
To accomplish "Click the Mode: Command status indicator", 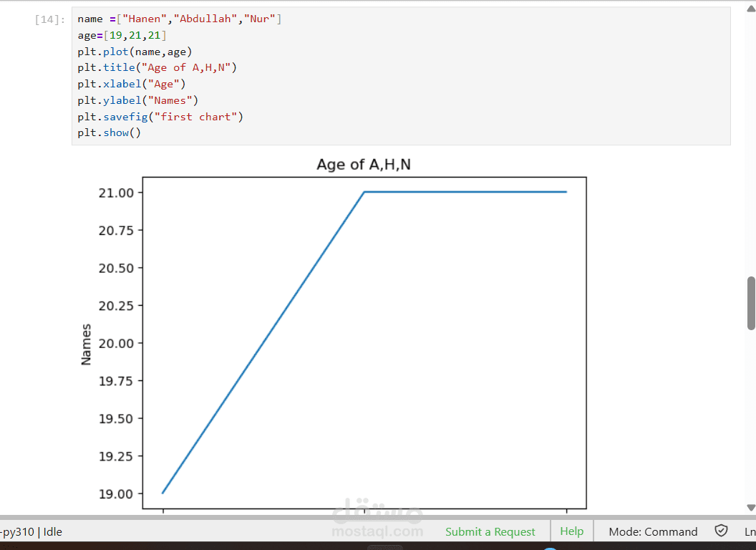I will point(652,531).
